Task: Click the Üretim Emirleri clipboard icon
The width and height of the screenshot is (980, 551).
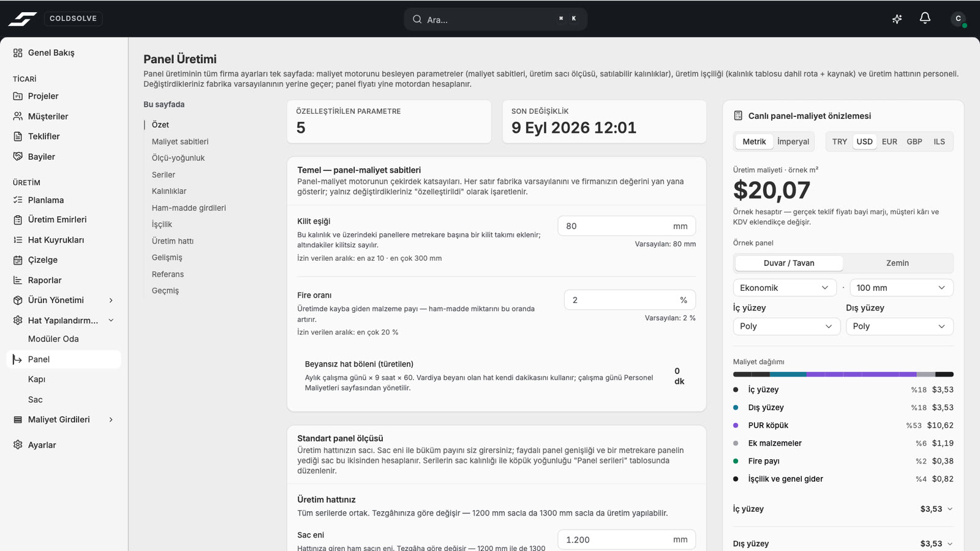Action: [x=18, y=220]
